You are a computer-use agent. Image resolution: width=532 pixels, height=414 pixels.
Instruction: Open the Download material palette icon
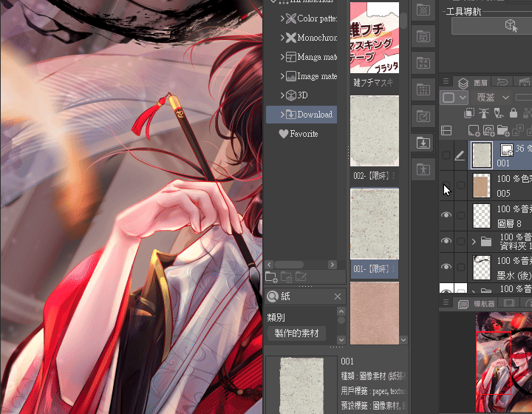423,143
